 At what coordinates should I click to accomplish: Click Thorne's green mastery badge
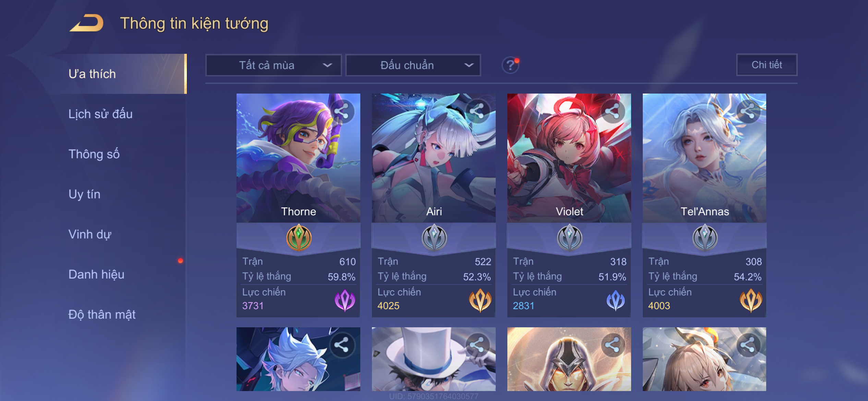299,237
